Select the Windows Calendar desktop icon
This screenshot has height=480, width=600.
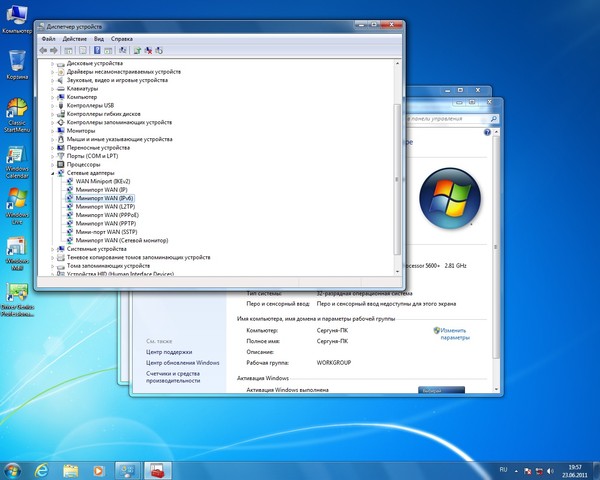coord(17,162)
